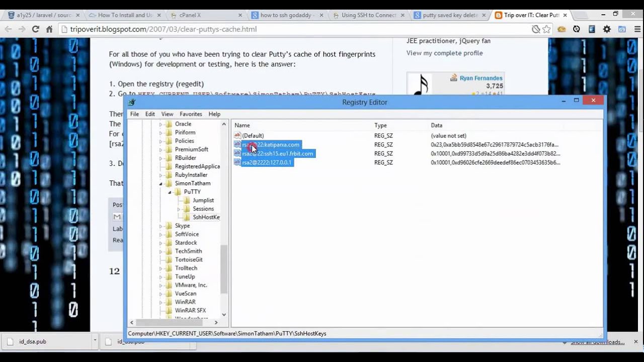Click the (Default) value's ab icon

(x=237, y=135)
